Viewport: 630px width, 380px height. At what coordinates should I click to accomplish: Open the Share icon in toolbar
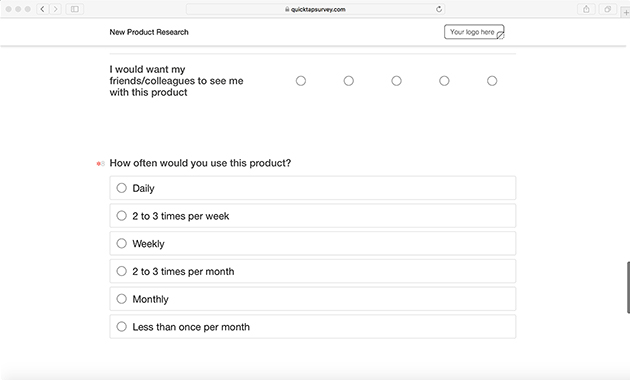(x=586, y=9)
